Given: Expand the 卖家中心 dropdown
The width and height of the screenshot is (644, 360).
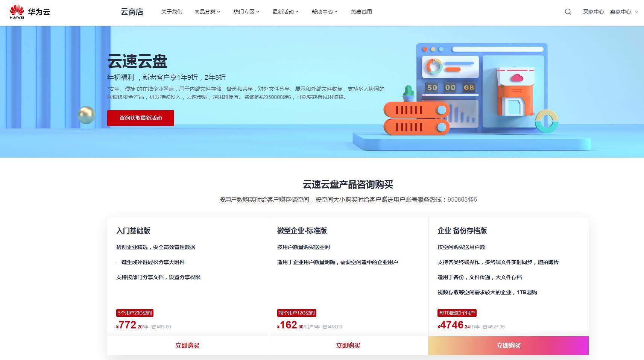Looking at the screenshot, I should point(624,12).
